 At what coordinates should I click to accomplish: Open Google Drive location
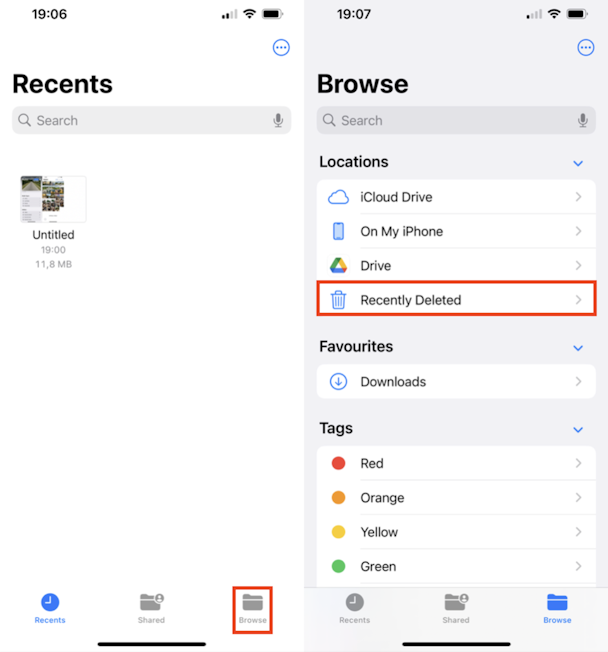pos(456,265)
